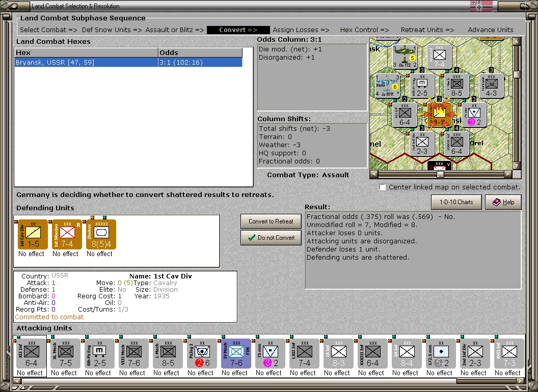Select the XII Inf 6-4 attacking unit
Viewport: 538px width, 392px height.
pyautogui.click(x=31, y=354)
